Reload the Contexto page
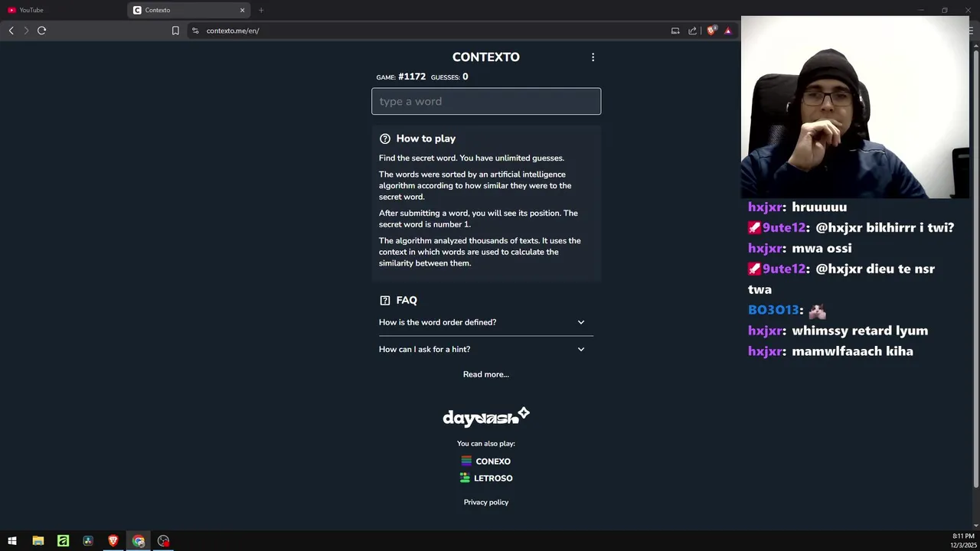Screen dimensions: 980x551 (41, 31)
